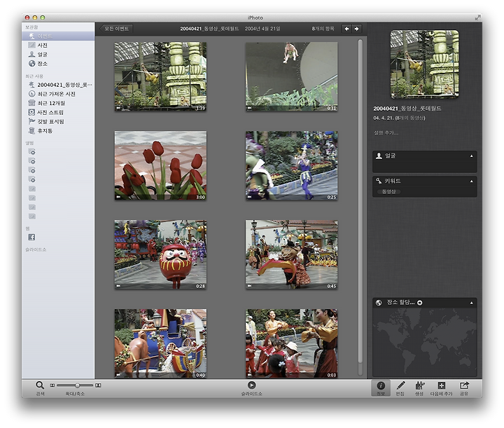Click the small thumbnail zoom-out icon

(x=52, y=385)
